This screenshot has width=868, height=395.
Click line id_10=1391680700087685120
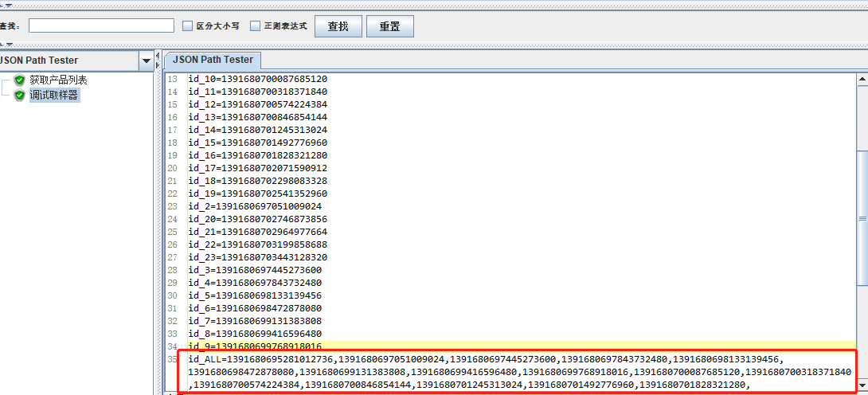258,79
